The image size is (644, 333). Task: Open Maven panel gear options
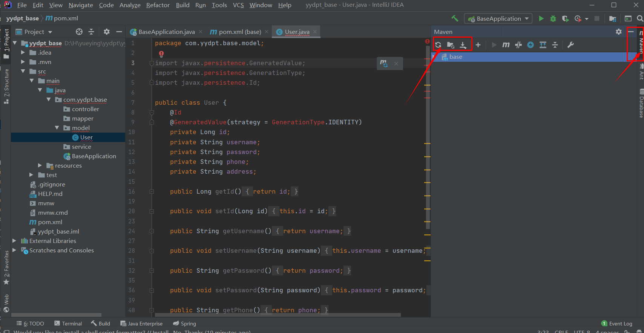tap(619, 32)
